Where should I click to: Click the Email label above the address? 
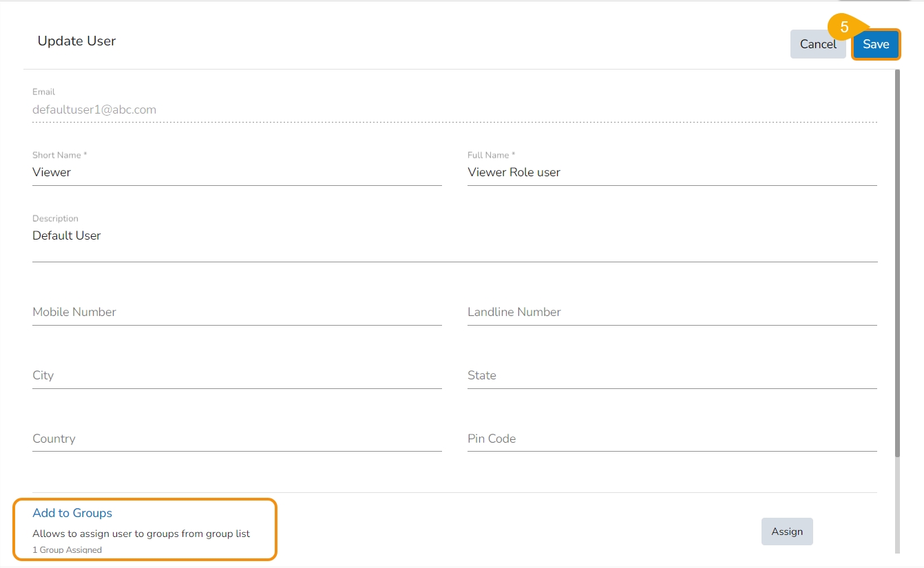[43, 92]
